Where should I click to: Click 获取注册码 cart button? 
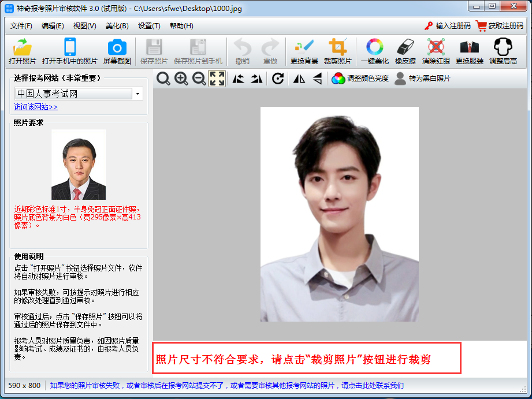[x=500, y=26]
